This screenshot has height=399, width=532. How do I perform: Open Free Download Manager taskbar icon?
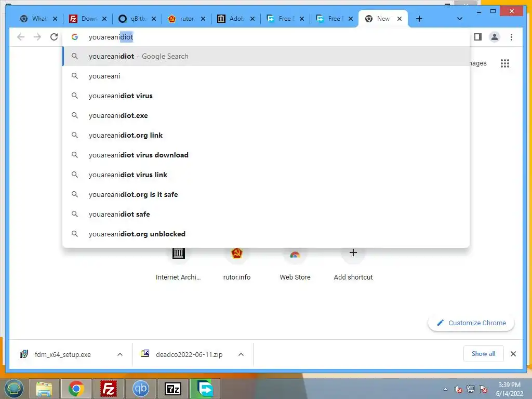coord(205,389)
